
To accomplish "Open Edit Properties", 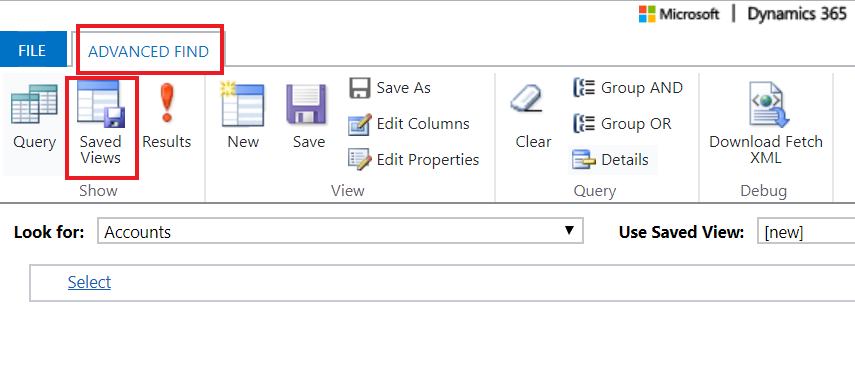I will pyautogui.click(x=414, y=160).
